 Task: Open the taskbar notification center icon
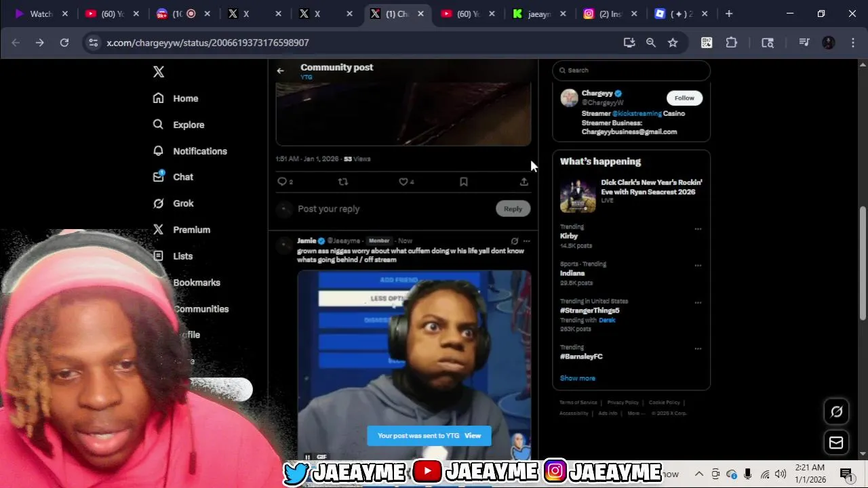pos(846,474)
